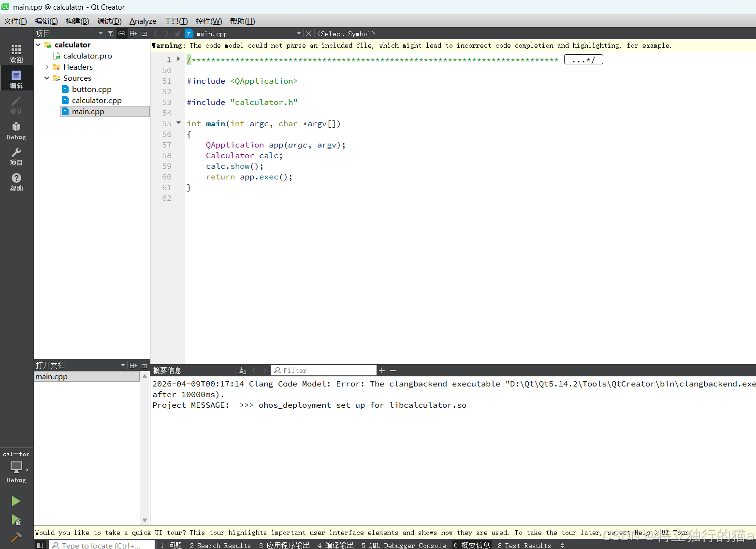The height and width of the screenshot is (549, 756).
Task: Click the Filter field in output pane
Action: (323, 371)
